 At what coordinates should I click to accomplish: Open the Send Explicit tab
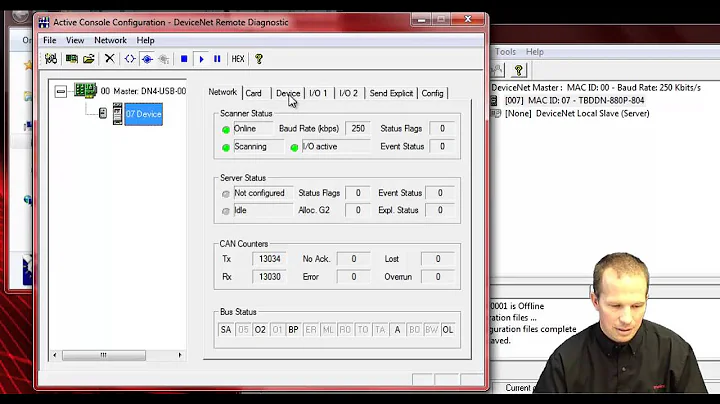click(391, 93)
